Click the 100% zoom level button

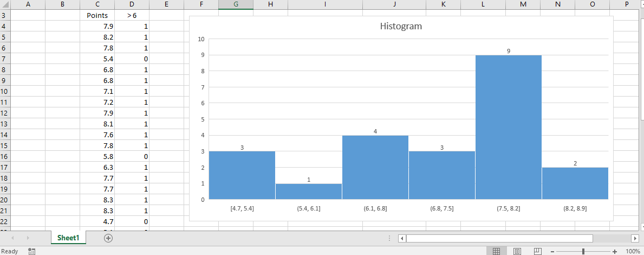pos(633,251)
